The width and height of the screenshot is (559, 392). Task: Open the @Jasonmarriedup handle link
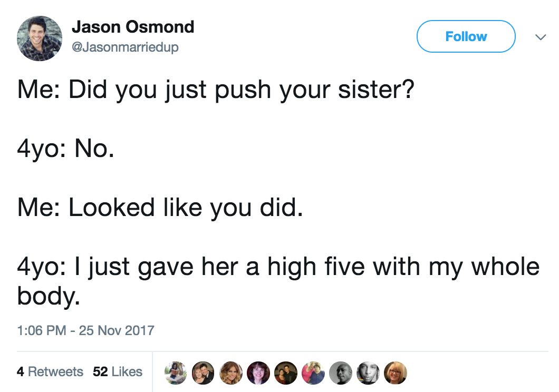tap(125, 47)
